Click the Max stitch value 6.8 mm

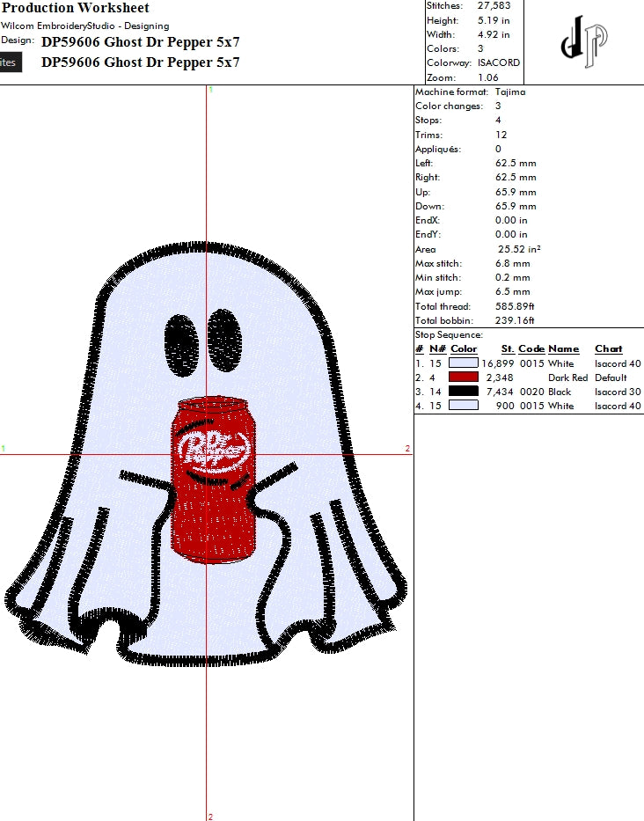point(513,263)
